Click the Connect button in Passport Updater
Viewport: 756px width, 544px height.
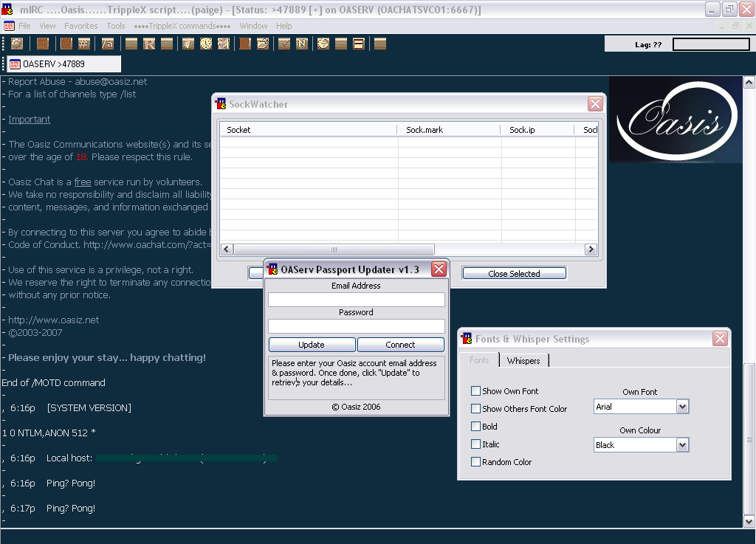click(x=400, y=345)
